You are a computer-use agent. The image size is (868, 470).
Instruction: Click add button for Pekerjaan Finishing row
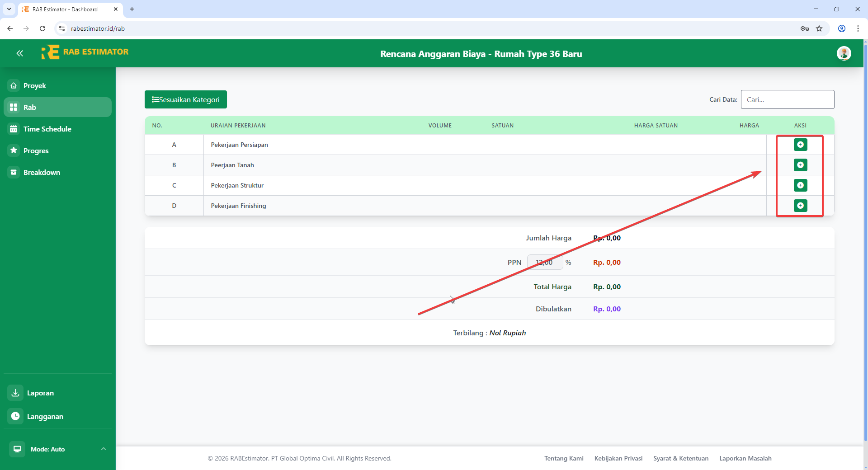[800, 206]
